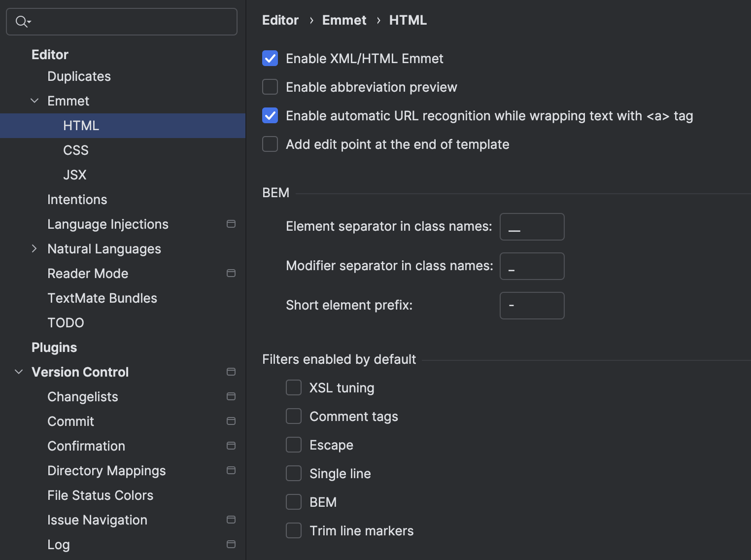The image size is (751, 560).
Task: Click the Short element prefix field
Action: [x=532, y=306]
